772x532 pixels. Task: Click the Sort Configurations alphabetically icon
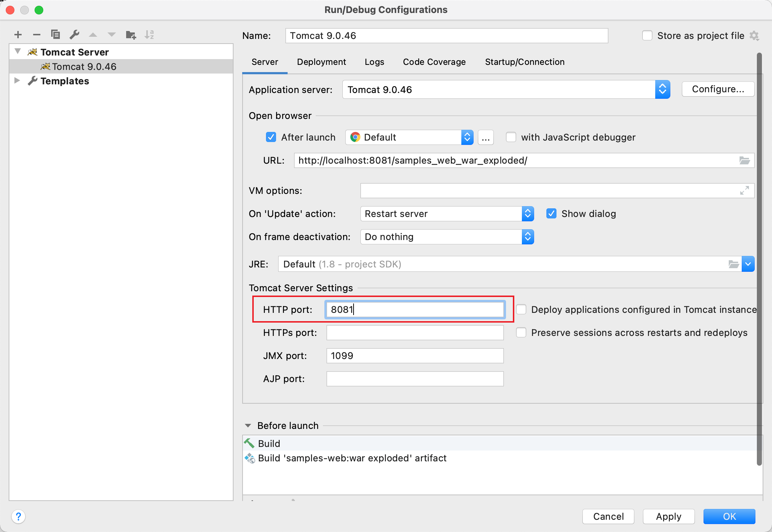point(149,35)
